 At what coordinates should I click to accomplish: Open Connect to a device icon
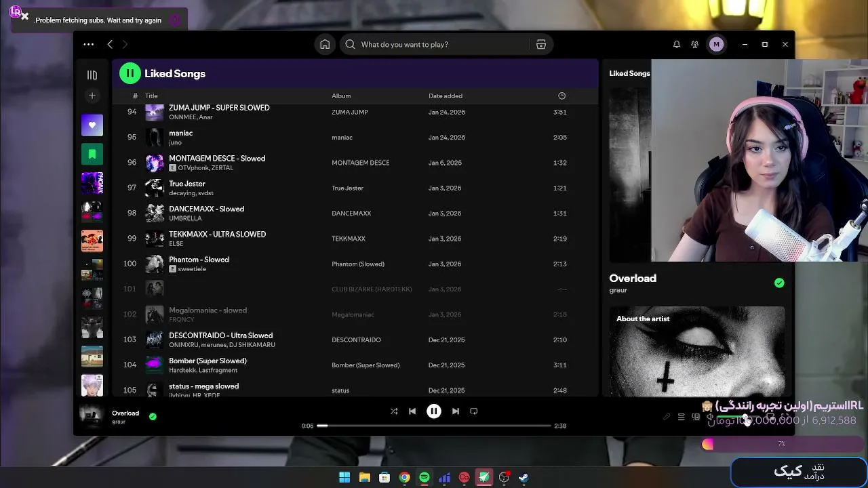[696, 417]
